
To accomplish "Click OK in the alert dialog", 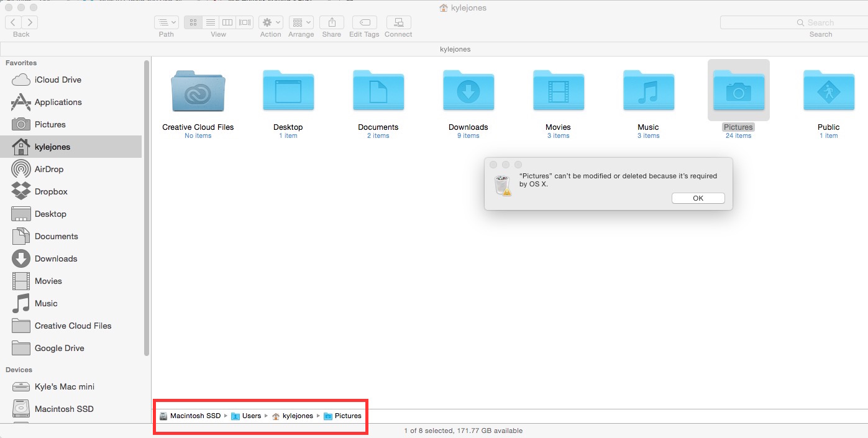I will (698, 198).
